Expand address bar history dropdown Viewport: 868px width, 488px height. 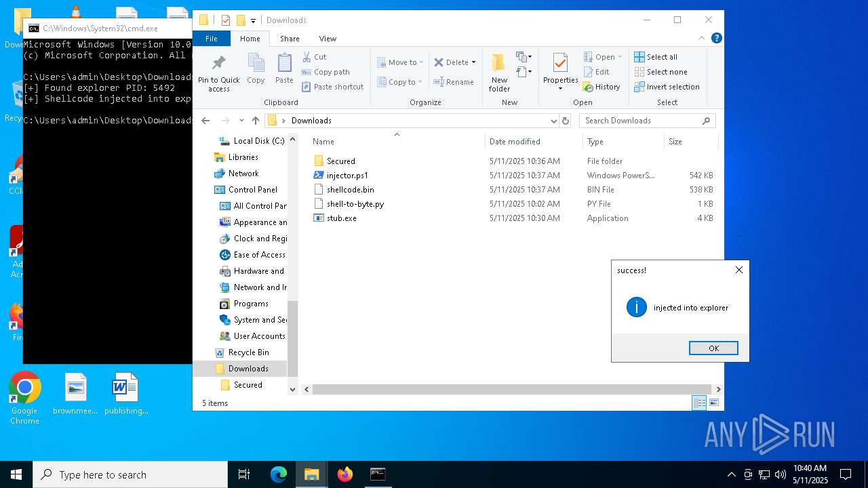(554, 121)
